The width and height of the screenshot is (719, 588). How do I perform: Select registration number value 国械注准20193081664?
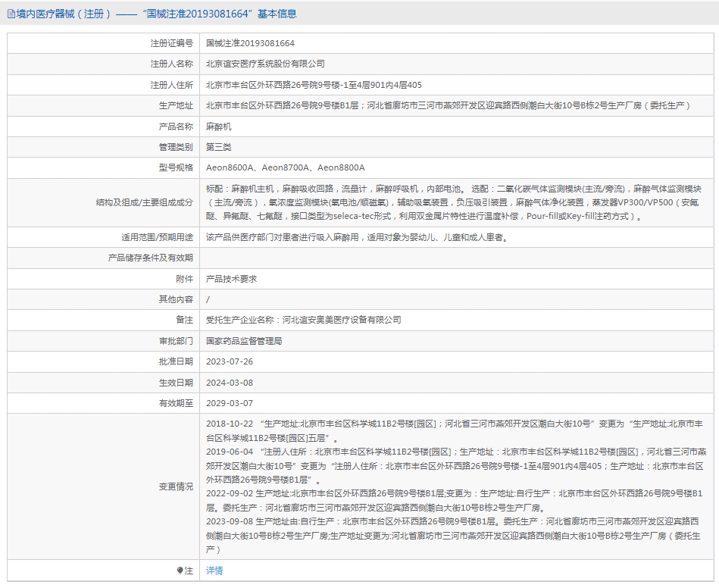click(x=250, y=43)
